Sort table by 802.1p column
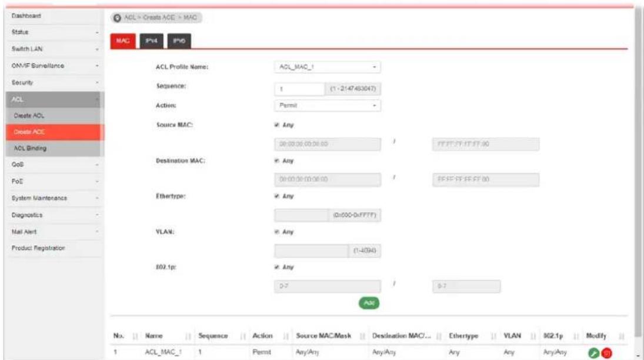Image resolution: width=644 pixels, height=360 pixels. (576, 336)
